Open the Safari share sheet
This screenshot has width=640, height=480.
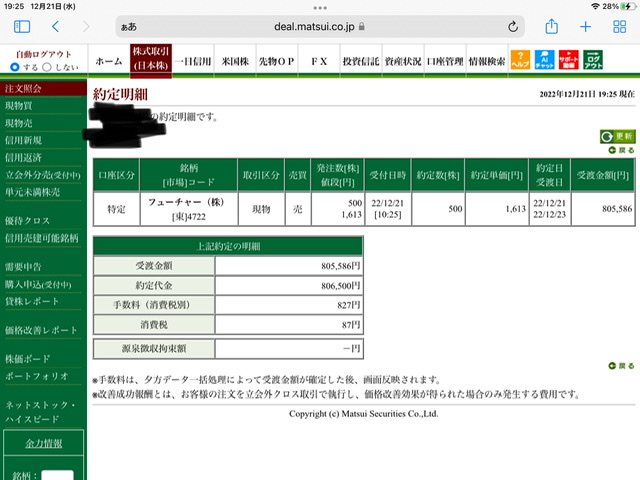pyautogui.click(x=551, y=26)
